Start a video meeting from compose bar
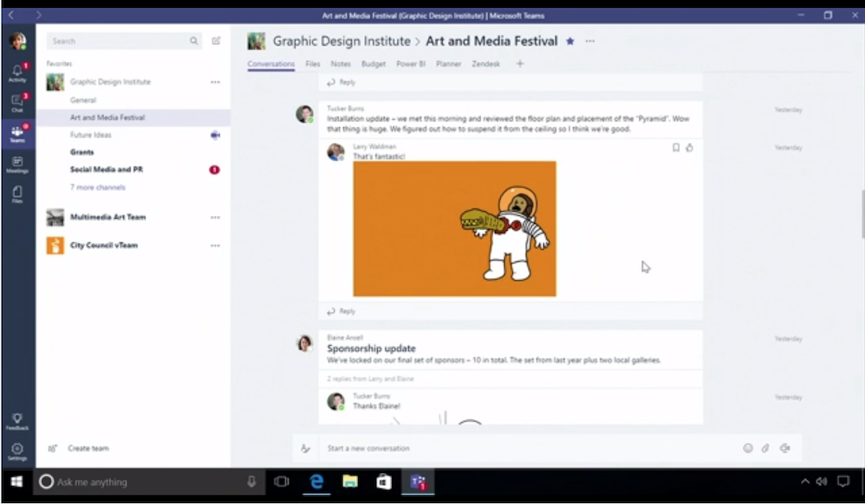Image resolution: width=865 pixels, height=504 pixels. pos(785,448)
